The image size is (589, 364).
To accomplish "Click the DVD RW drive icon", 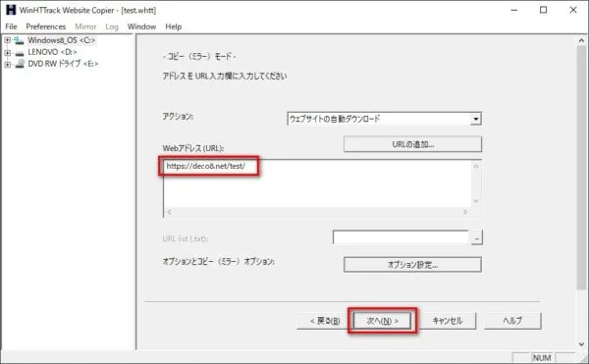I will (x=20, y=64).
